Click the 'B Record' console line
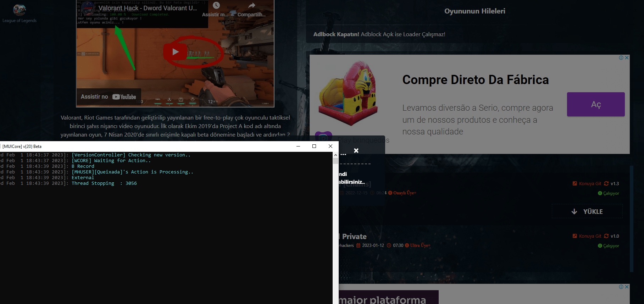 (x=83, y=166)
